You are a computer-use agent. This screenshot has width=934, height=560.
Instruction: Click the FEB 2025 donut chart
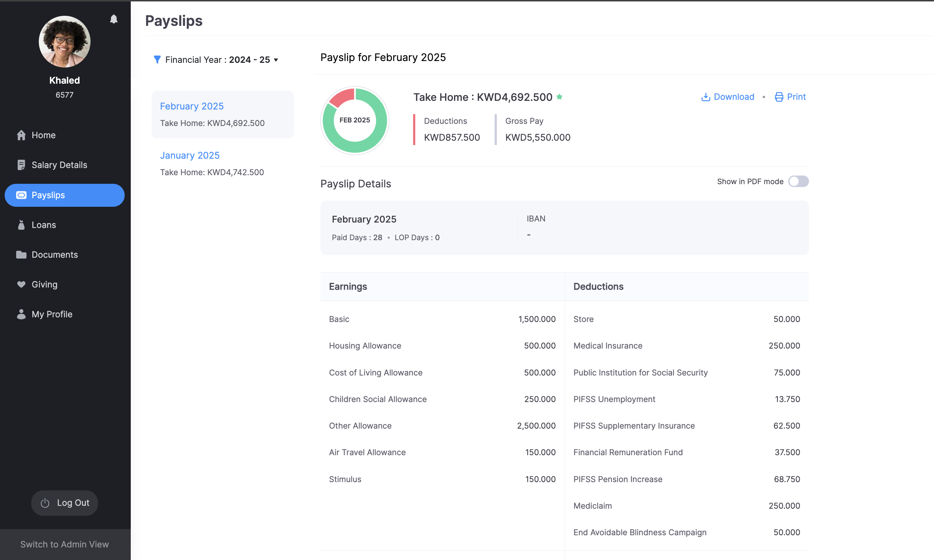click(x=355, y=120)
